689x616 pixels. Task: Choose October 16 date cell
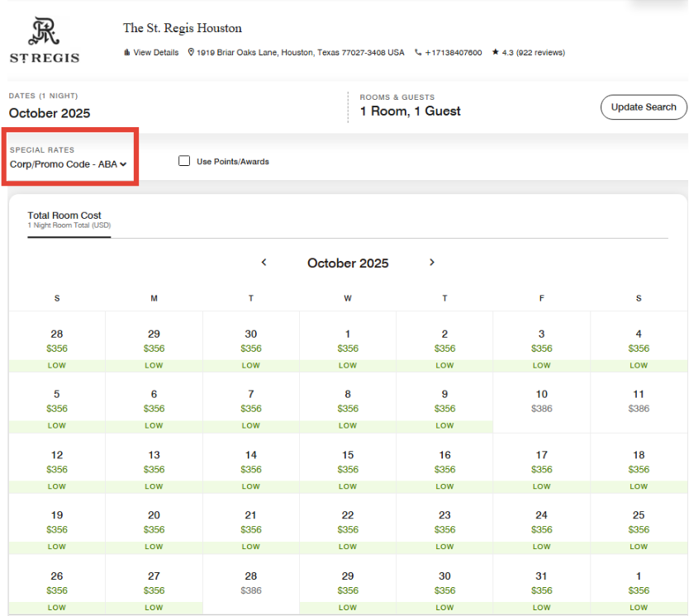[444, 462]
